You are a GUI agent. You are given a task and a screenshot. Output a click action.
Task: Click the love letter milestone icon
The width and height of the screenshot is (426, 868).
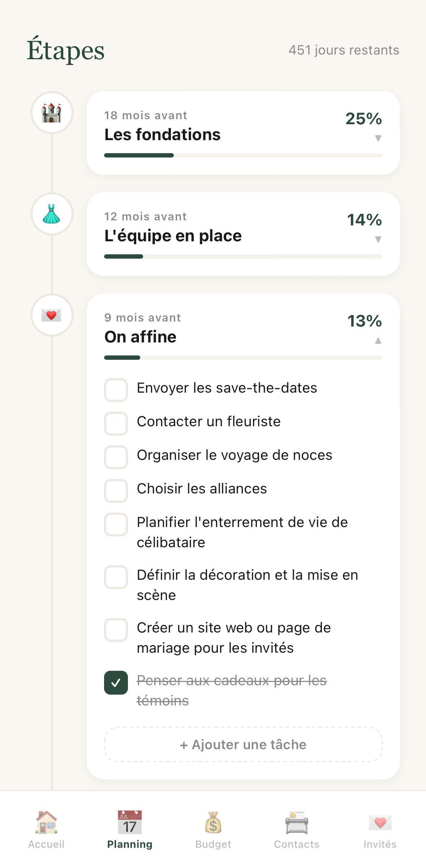[x=52, y=315]
